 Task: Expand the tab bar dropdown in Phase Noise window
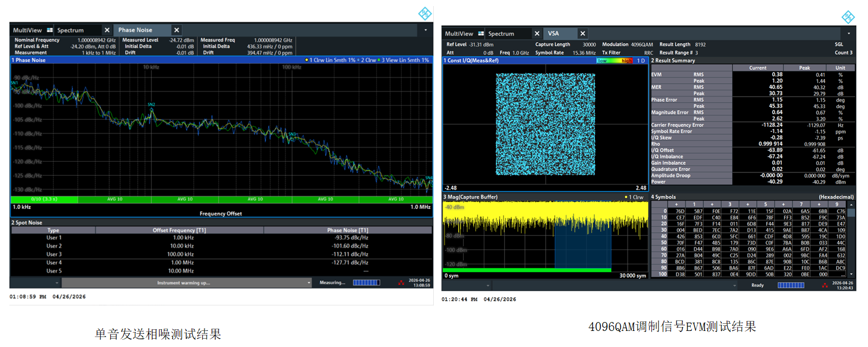click(425, 29)
